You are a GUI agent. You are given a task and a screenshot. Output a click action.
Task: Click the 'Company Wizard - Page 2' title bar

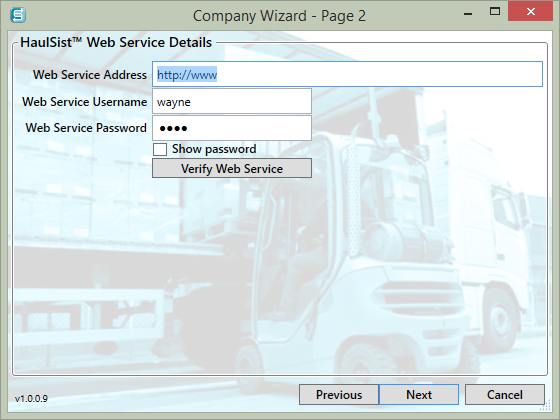pyautogui.click(x=279, y=16)
